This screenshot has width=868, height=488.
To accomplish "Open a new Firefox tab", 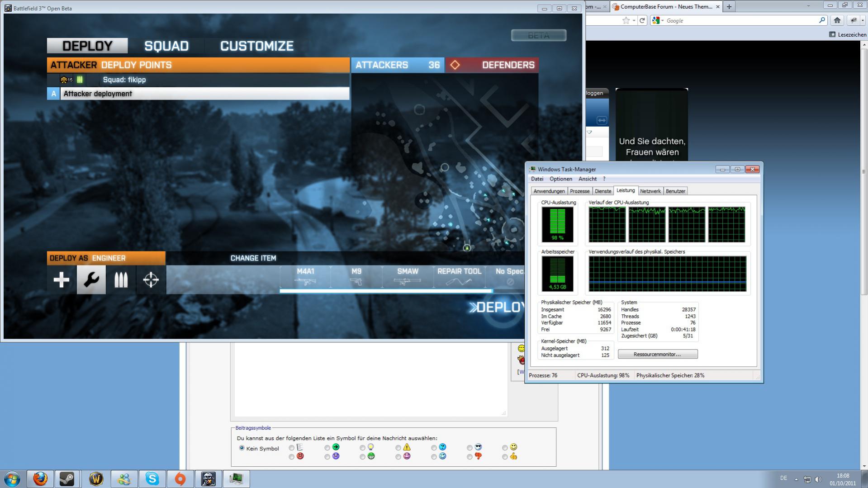I will coord(729,7).
